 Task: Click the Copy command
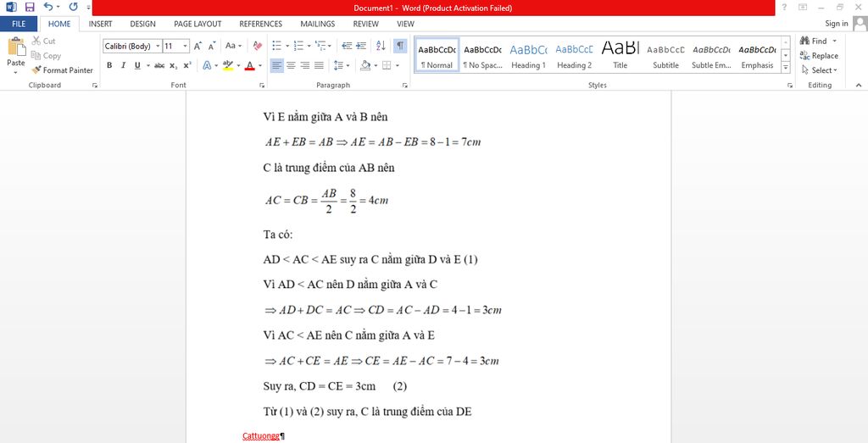point(46,55)
